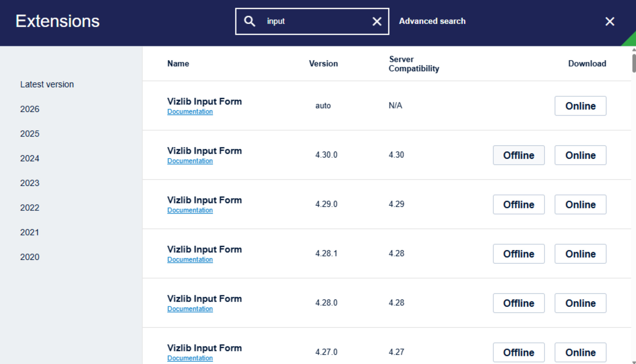Get the Offline package for 4.28.1
Screen dimensions: 636x364
click(x=519, y=254)
